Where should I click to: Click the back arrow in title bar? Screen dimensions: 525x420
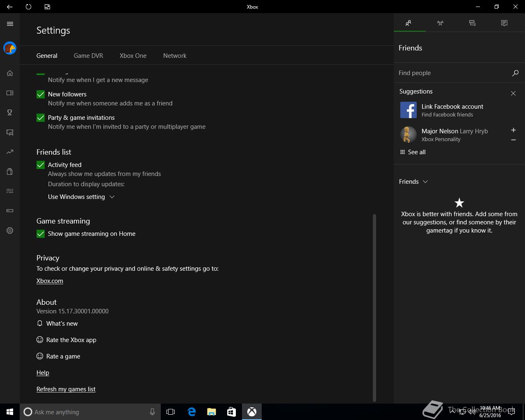click(9, 7)
